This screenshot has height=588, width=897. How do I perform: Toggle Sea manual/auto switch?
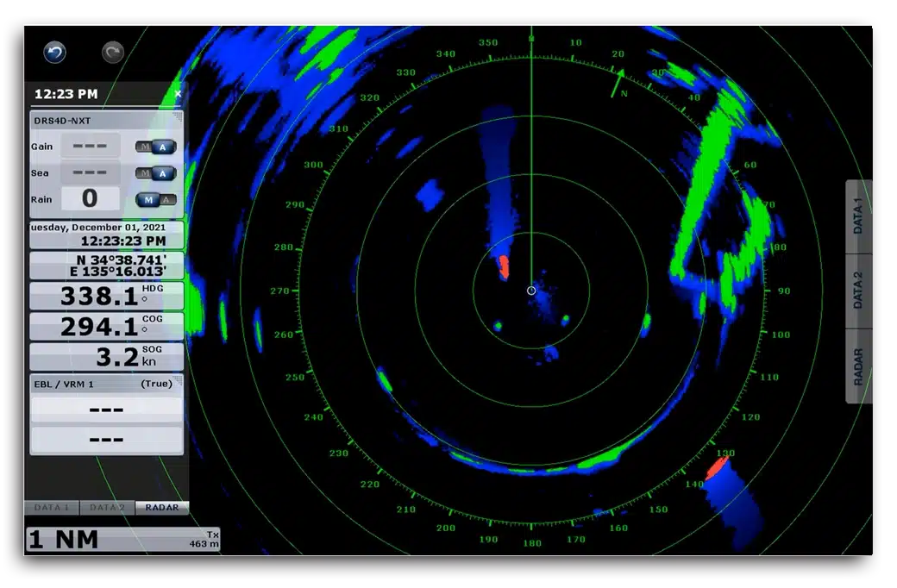click(x=155, y=173)
